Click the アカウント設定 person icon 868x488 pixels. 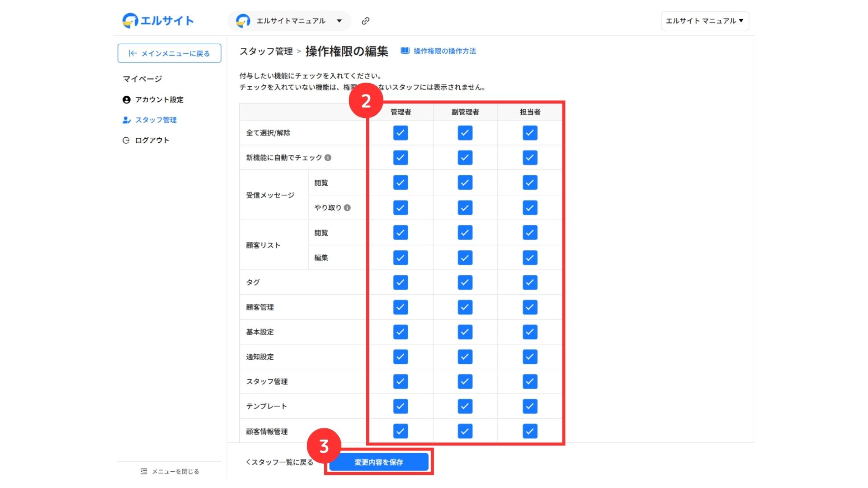(127, 100)
